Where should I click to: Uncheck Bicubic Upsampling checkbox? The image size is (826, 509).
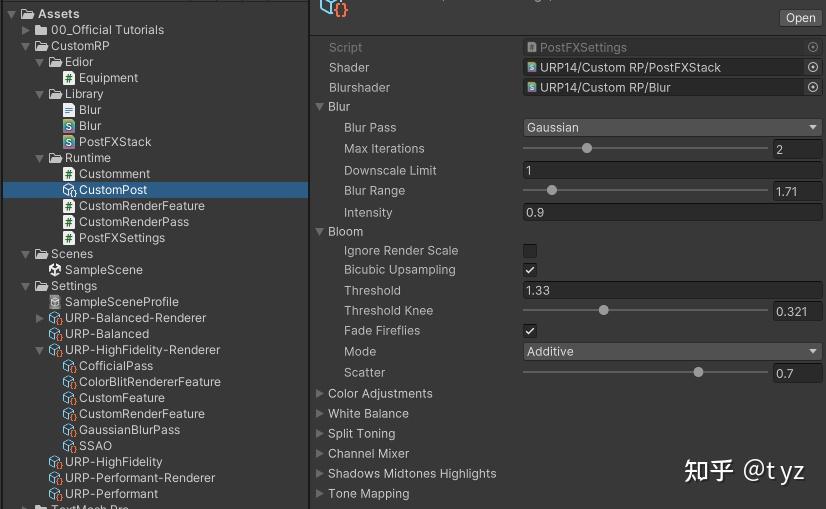[530, 270]
